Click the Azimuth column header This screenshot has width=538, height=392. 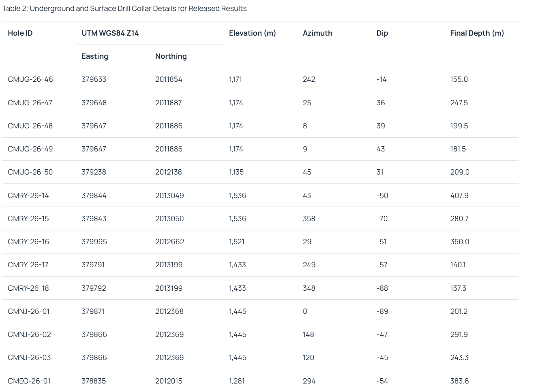317,33
